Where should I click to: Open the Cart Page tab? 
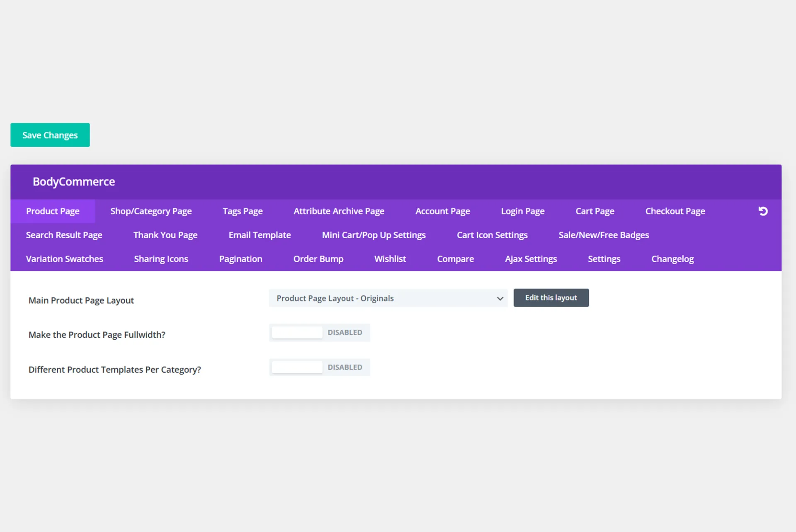[595, 211]
